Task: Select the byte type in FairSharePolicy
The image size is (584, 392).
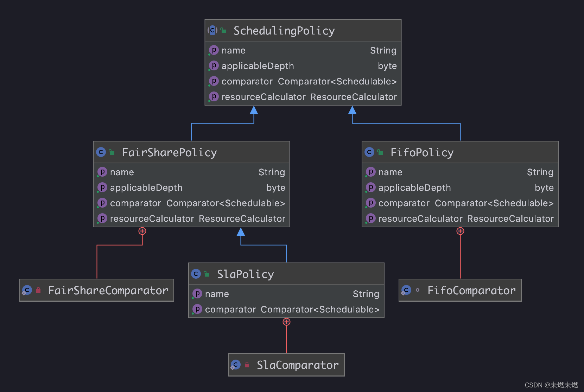Action: [x=276, y=188]
